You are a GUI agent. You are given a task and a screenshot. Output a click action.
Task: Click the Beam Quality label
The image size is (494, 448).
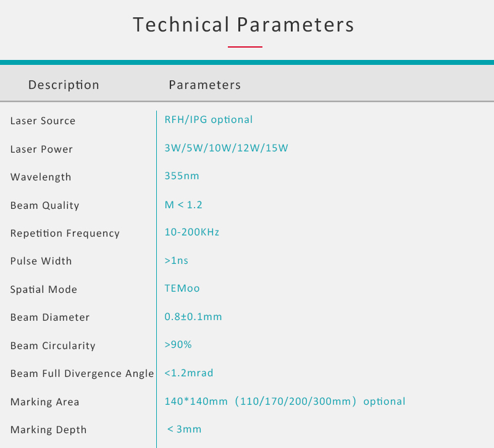click(44, 205)
